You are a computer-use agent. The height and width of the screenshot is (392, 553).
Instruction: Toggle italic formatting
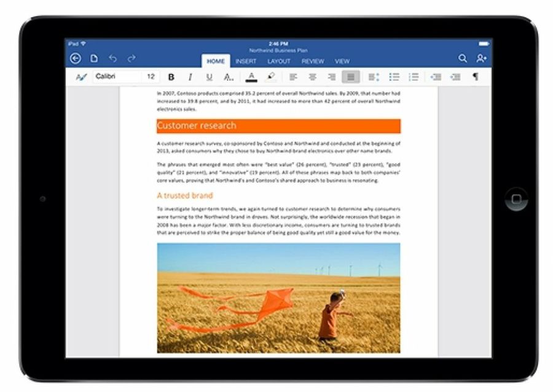190,77
